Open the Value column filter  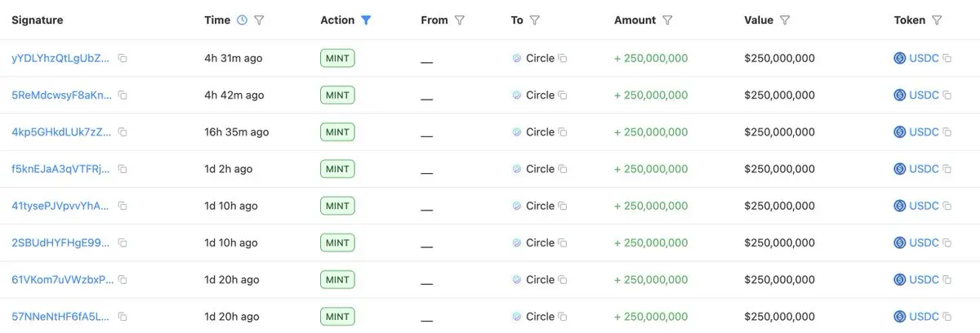(x=785, y=20)
